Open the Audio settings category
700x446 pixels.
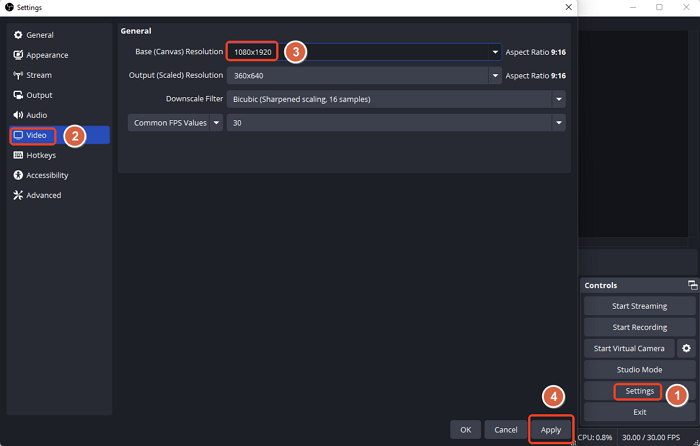59,115
